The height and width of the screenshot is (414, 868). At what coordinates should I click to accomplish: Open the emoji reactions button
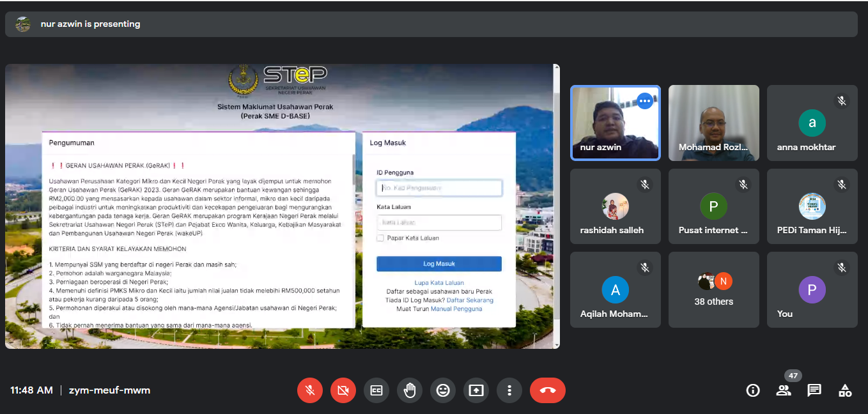pyautogui.click(x=443, y=390)
